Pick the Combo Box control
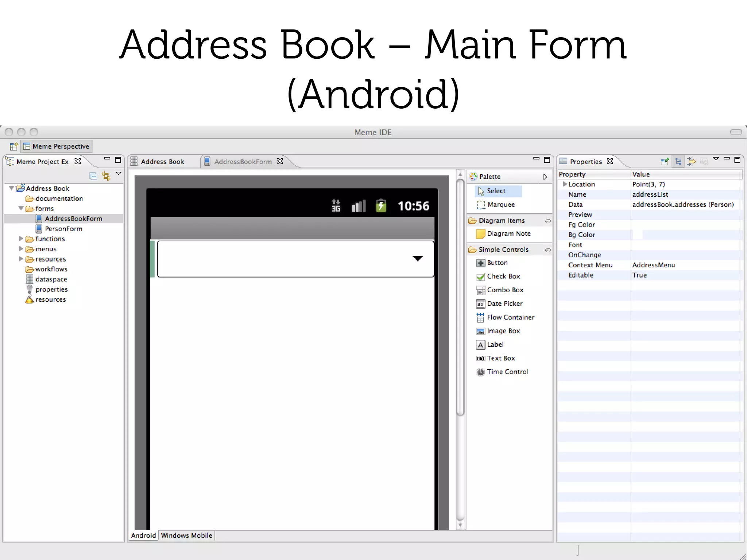The height and width of the screenshot is (560, 747). (x=500, y=290)
